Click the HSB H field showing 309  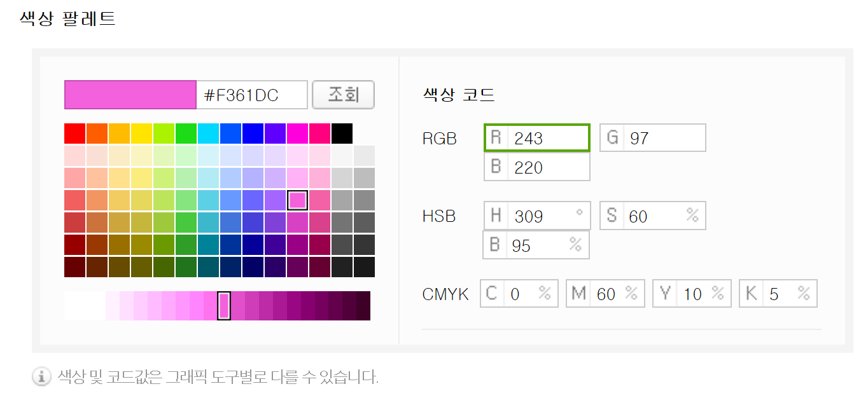pos(537,216)
